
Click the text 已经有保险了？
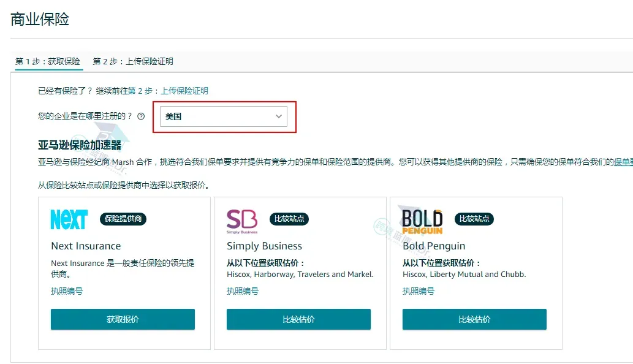66,91
